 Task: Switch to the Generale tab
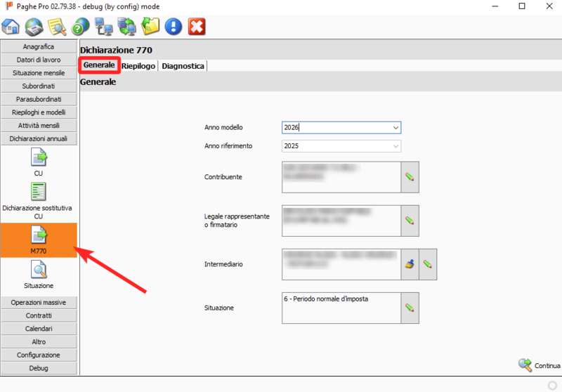[99, 65]
